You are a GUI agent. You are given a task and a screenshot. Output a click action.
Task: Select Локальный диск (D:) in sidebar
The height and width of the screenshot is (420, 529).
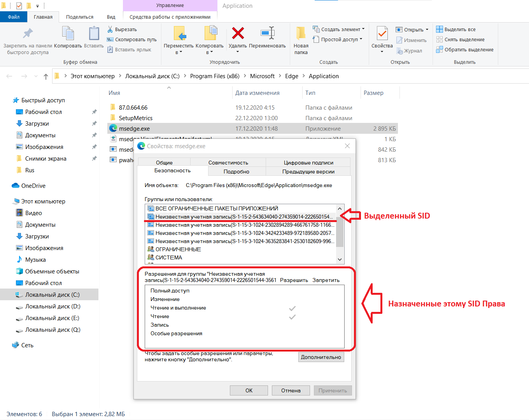tap(53, 306)
